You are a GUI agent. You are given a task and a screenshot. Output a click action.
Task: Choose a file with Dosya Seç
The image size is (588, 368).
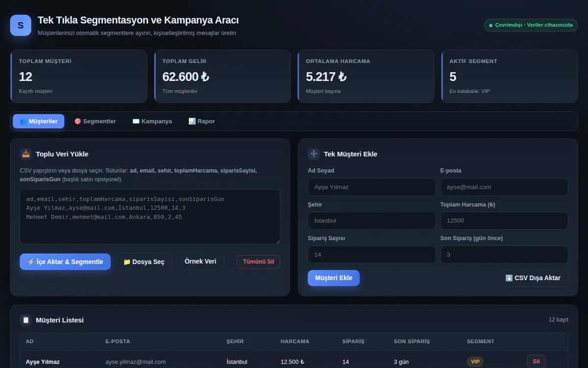(144, 262)
